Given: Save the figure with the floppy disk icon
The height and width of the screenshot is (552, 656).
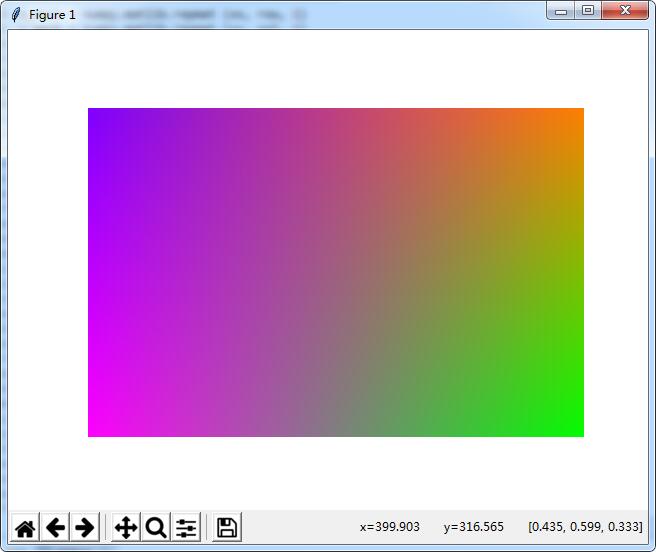Looking at the screenshot, I should tap(227, 527).
